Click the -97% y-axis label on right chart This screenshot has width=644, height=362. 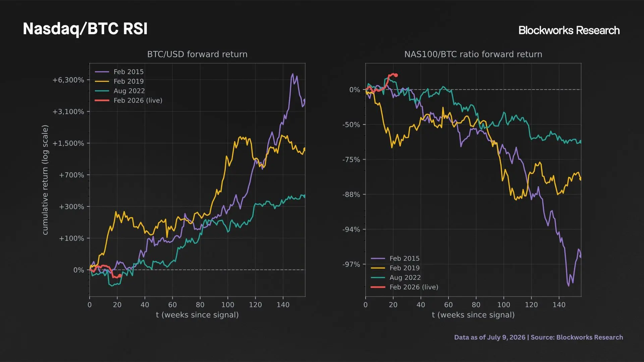pos(351,264)
